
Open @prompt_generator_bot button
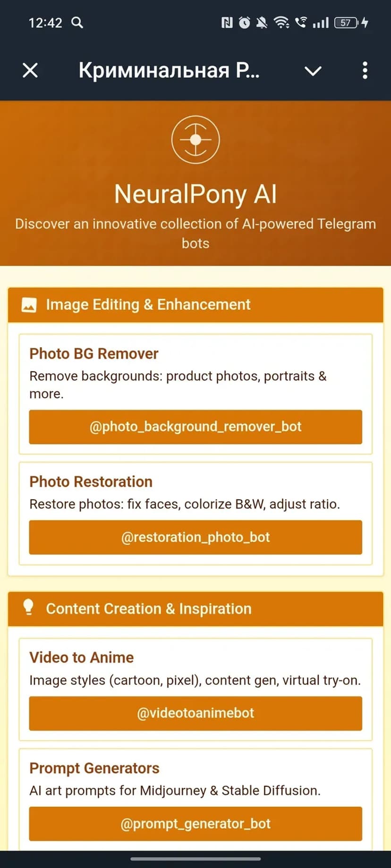[195, 824]
